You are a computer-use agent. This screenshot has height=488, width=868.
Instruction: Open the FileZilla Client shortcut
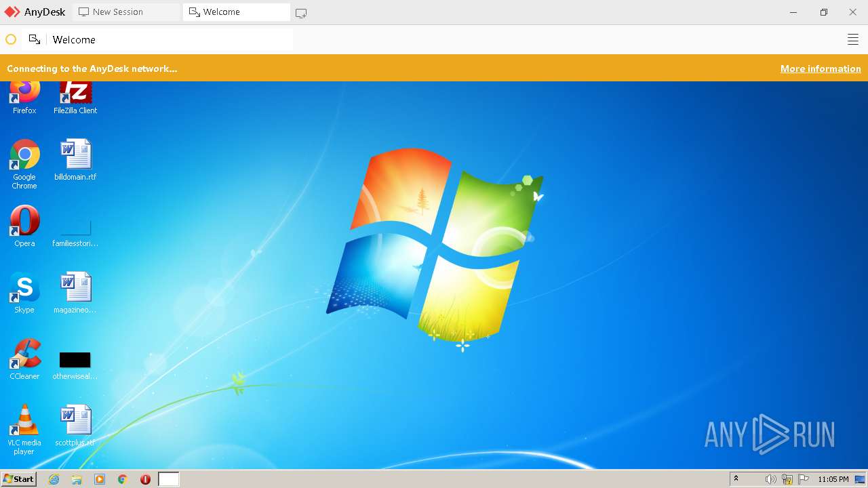click(x=75, y=98)
